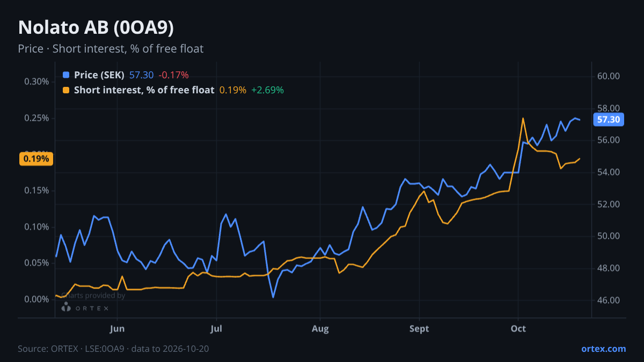
Task: Click the 0.05% left axis label
Action: click(x=36, y=263)
